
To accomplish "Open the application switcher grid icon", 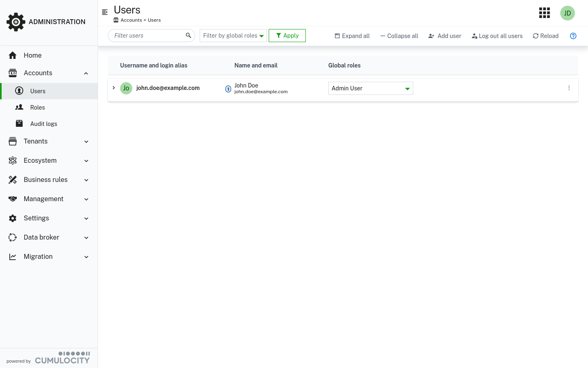I will point(544,13).
